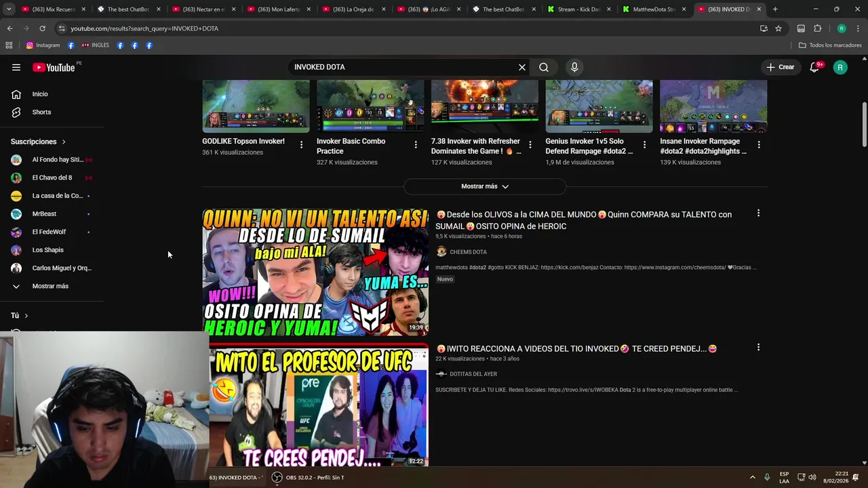Screen dimensions: 868x488
Task: Open El Chavo del 8 subscription
Action: pyautogui.click(x=52, y=178)
